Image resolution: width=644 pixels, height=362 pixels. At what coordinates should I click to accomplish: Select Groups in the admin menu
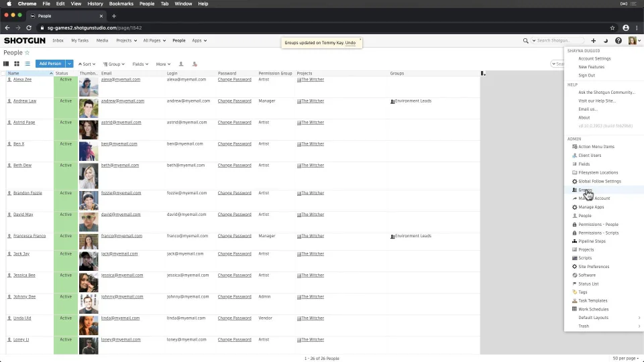585,190
